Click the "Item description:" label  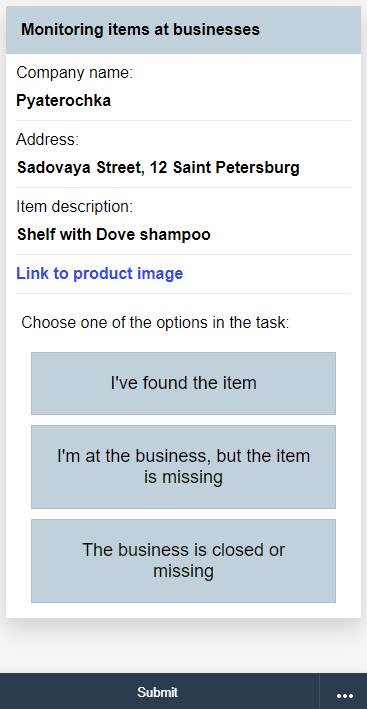tap(75, 206)
